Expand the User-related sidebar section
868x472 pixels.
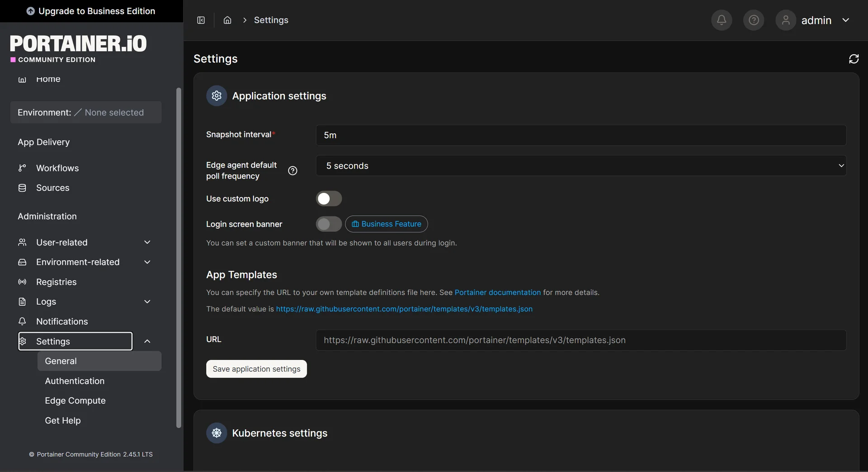(147, 242)
